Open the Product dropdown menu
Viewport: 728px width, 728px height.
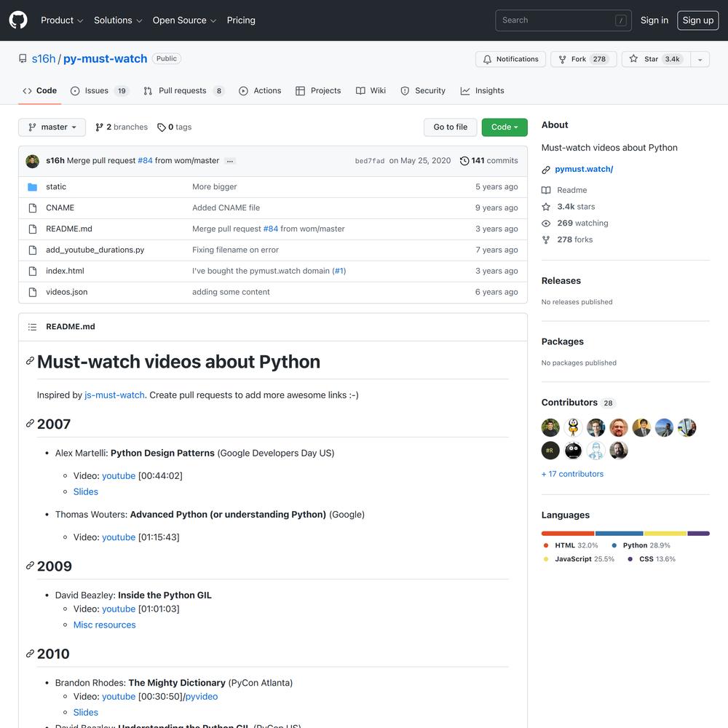tap(62, 20)
